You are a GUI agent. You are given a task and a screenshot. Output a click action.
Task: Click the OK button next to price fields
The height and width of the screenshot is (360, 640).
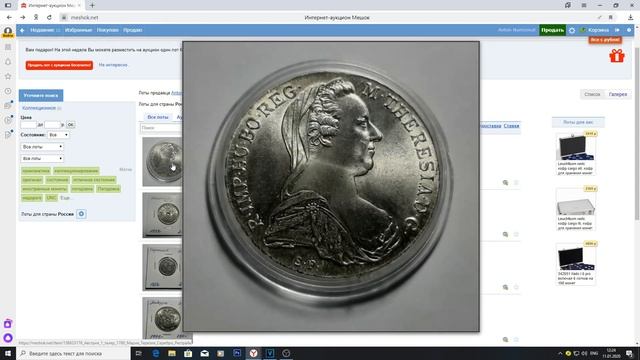(x=71, y=124)
